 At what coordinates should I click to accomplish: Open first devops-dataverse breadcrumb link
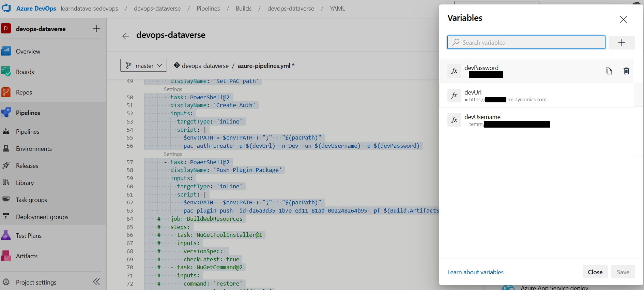[157, 9]
